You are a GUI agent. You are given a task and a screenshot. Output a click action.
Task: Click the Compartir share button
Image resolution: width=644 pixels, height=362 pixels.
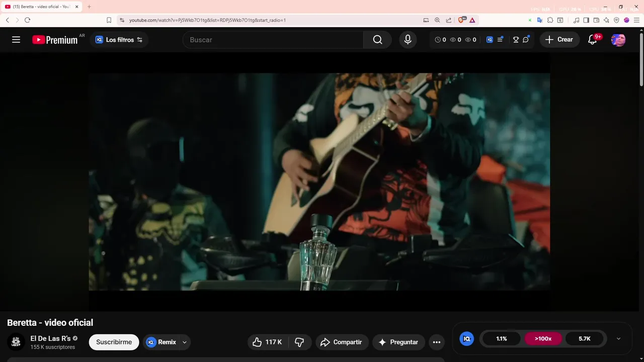pos(342,342)
